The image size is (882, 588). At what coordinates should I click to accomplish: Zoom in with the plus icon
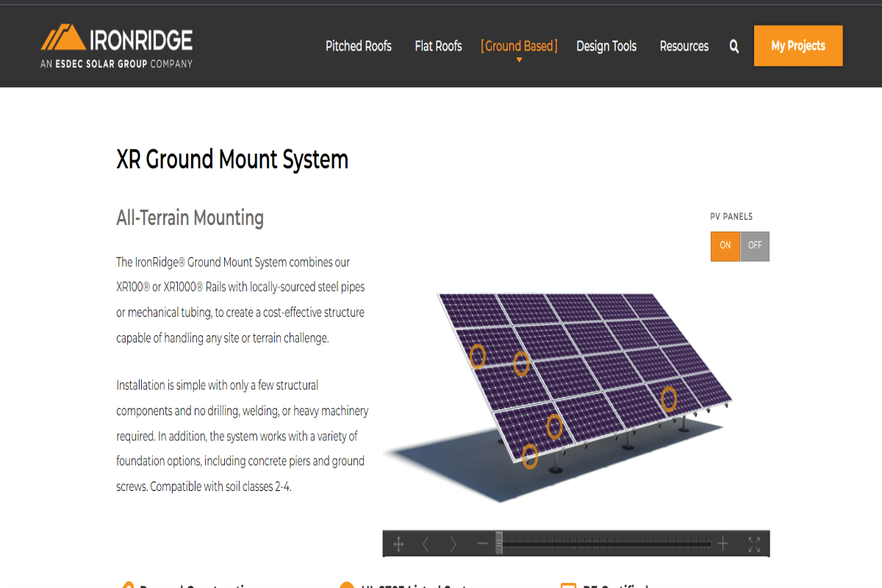(x=723, y=544)
